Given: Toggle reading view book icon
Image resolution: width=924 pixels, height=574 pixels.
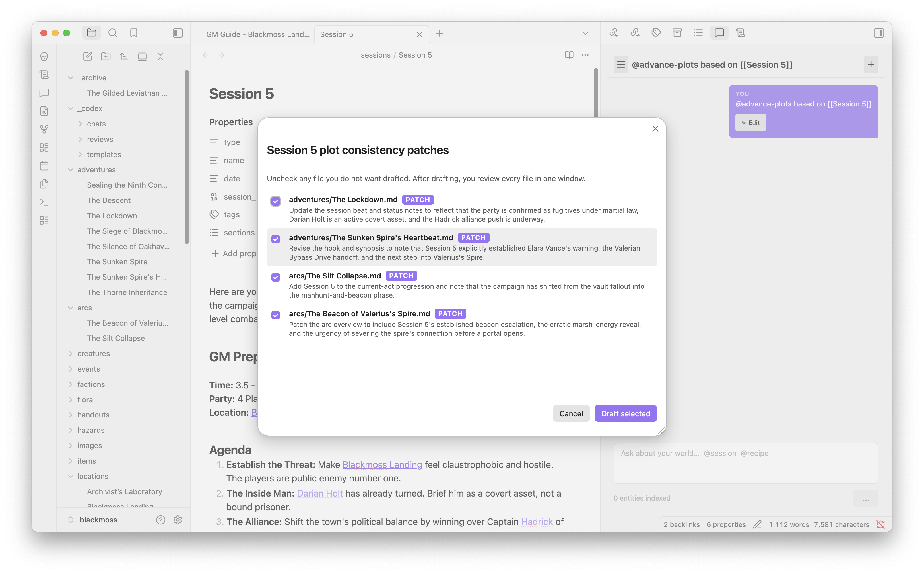Looking at the screenshot, I should tap(569, 55).
